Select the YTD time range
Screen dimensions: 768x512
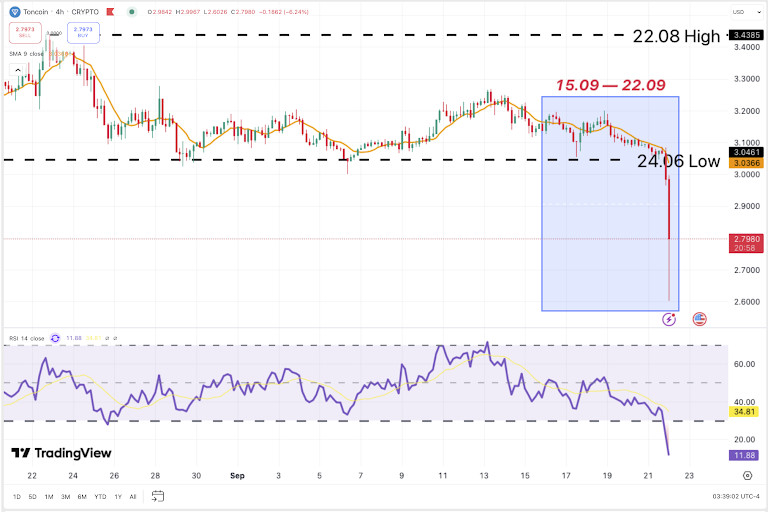tap(100, 497)
